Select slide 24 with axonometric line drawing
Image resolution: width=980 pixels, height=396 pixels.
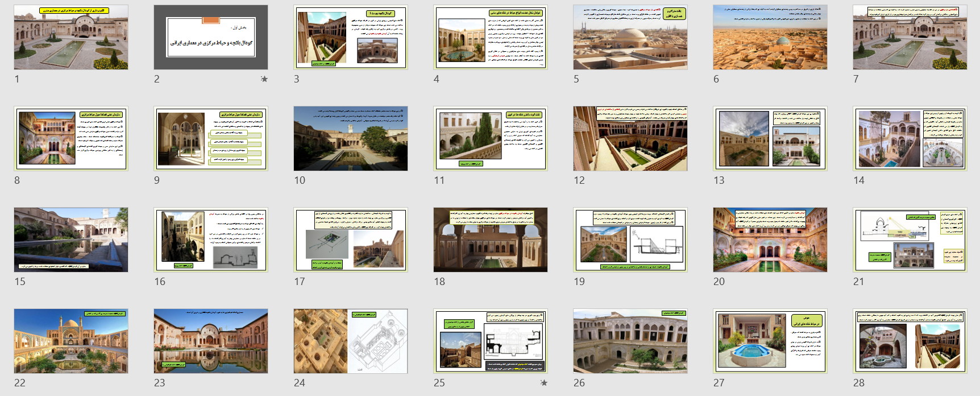coord(351,341)
